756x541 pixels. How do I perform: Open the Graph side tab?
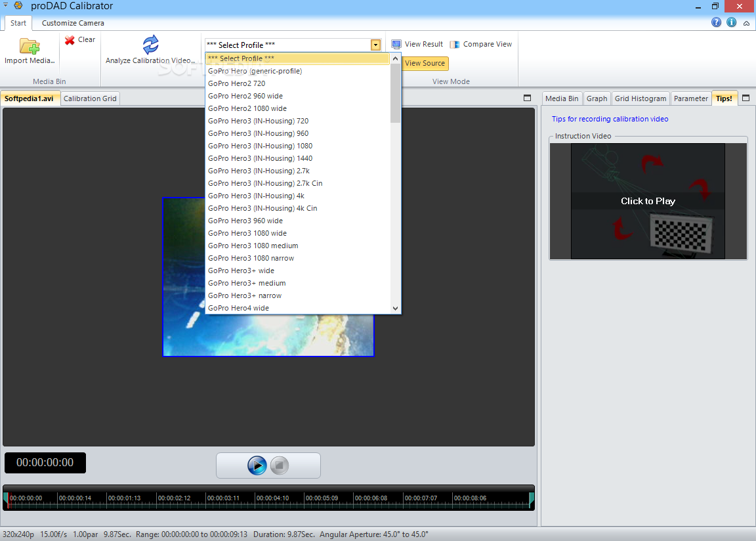[597, 98]
